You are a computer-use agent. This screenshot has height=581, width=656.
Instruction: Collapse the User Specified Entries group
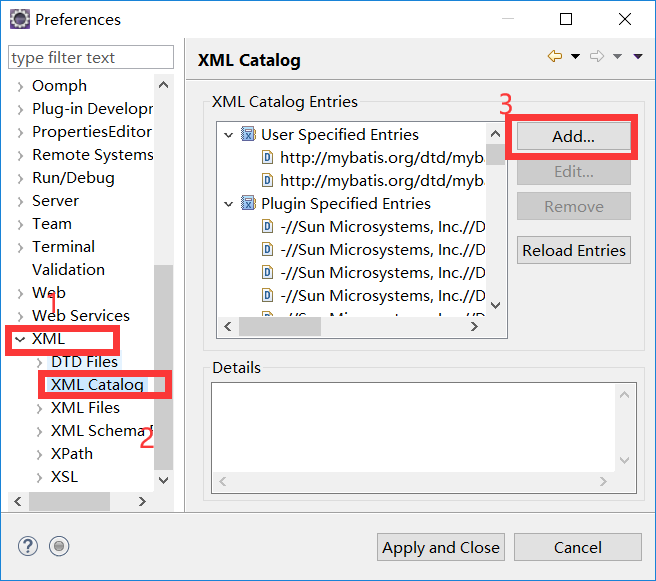pyautogui.click(x=229, y=135)
